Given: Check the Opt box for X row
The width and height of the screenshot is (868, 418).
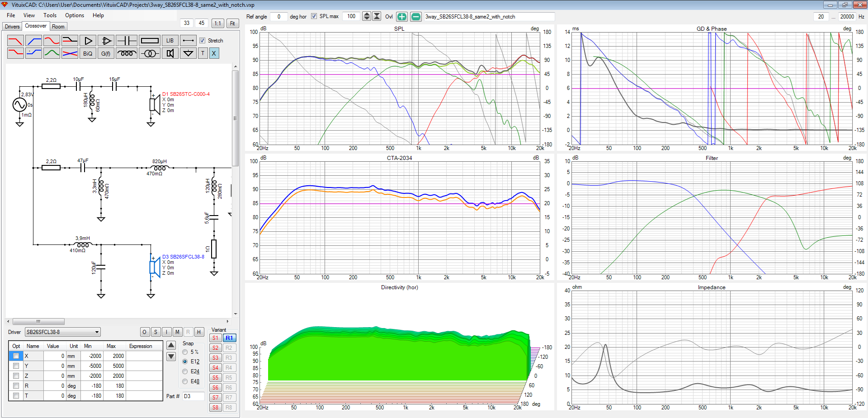Looking at the screenshot, I should (16, 356).
